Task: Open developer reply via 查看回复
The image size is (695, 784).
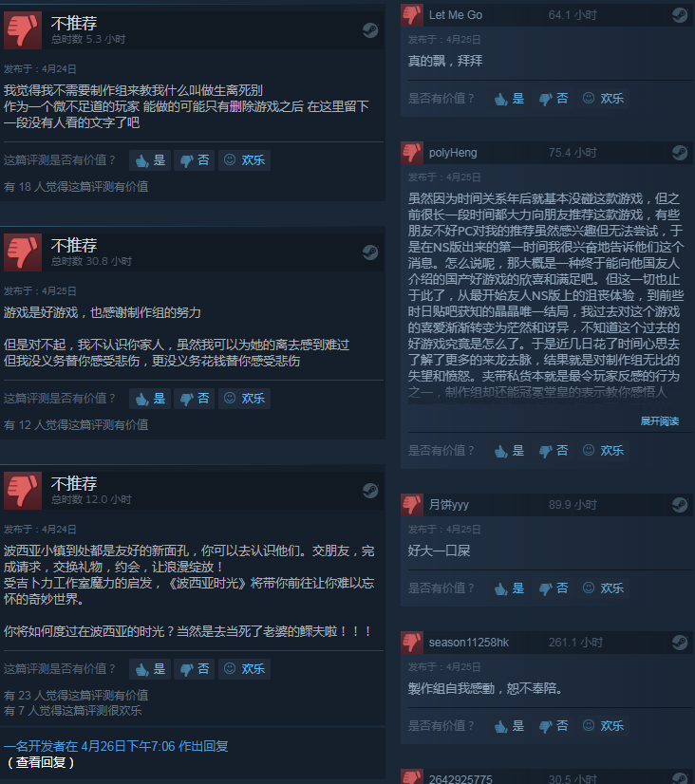Action: coord(41,762)
